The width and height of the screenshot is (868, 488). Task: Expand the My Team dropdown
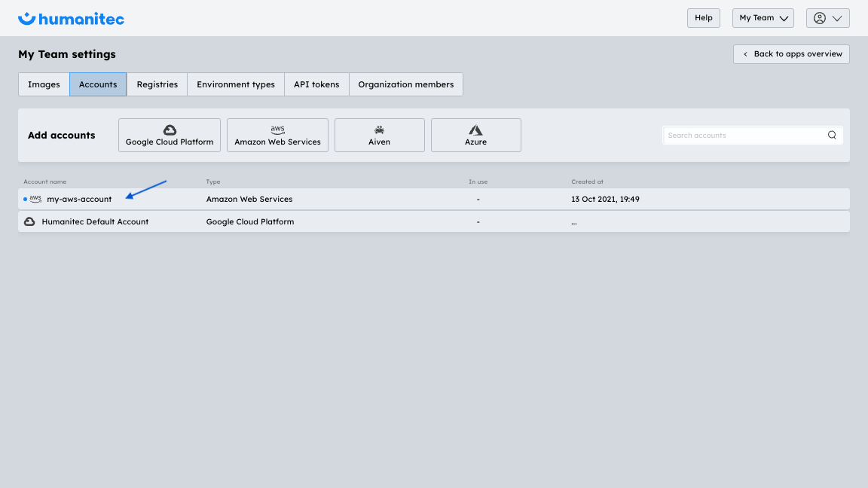click(x=763, y=18)
